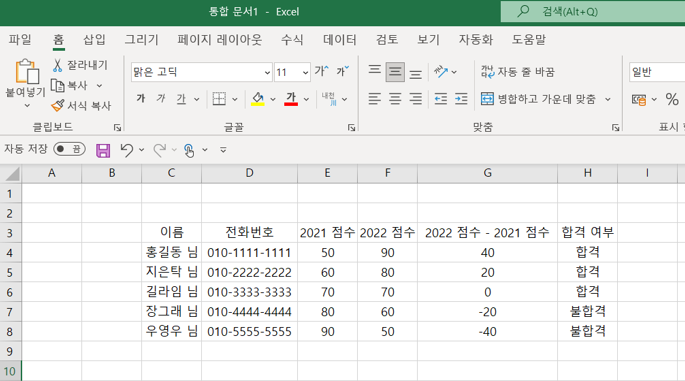Apply underline formatting (밑줄 간)

click(181, 99)
